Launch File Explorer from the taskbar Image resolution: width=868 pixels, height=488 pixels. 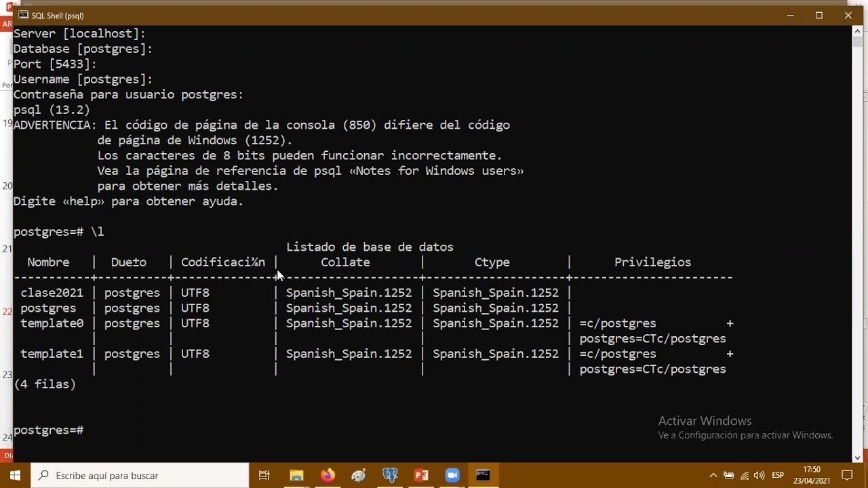[x=296, y=476]
